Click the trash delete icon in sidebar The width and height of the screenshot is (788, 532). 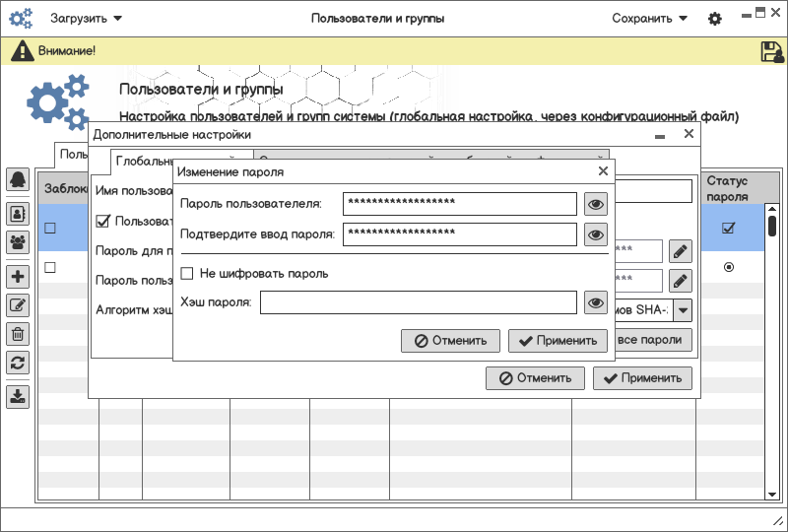click(18, 334)
